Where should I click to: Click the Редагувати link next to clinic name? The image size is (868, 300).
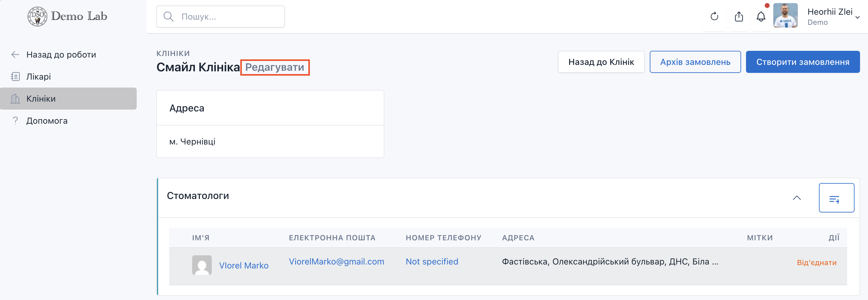click(275, 67)
